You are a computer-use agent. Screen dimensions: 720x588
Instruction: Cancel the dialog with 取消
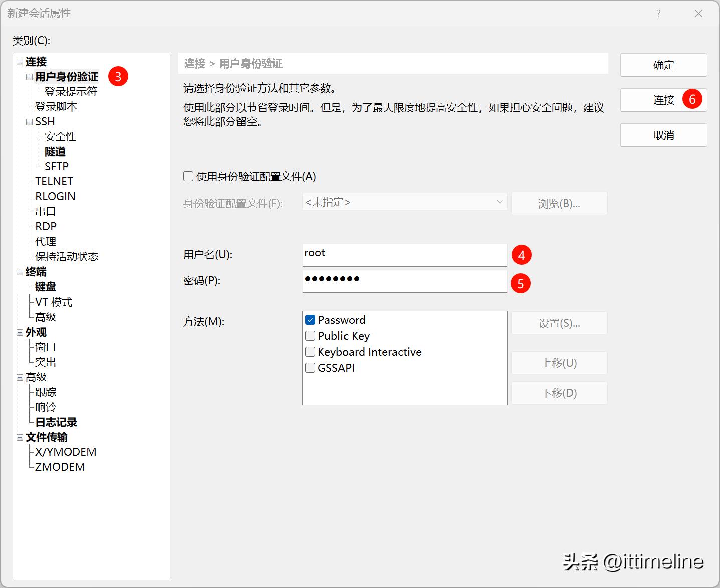click(663, 135)
